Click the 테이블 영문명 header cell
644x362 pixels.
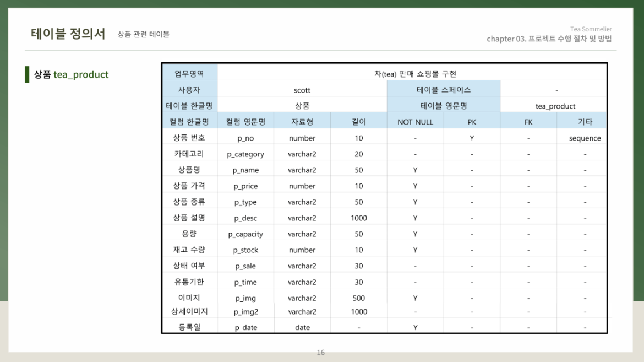click(x=444, y=106)
